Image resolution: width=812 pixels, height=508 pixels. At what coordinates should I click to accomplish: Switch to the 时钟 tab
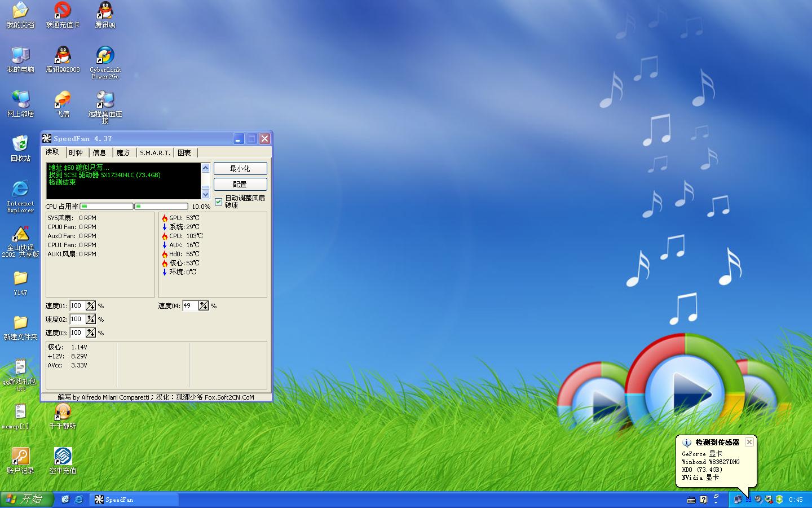(x=76, y=153)
